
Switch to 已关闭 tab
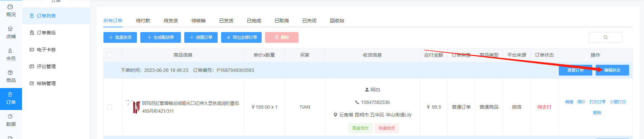pos(309,21)
